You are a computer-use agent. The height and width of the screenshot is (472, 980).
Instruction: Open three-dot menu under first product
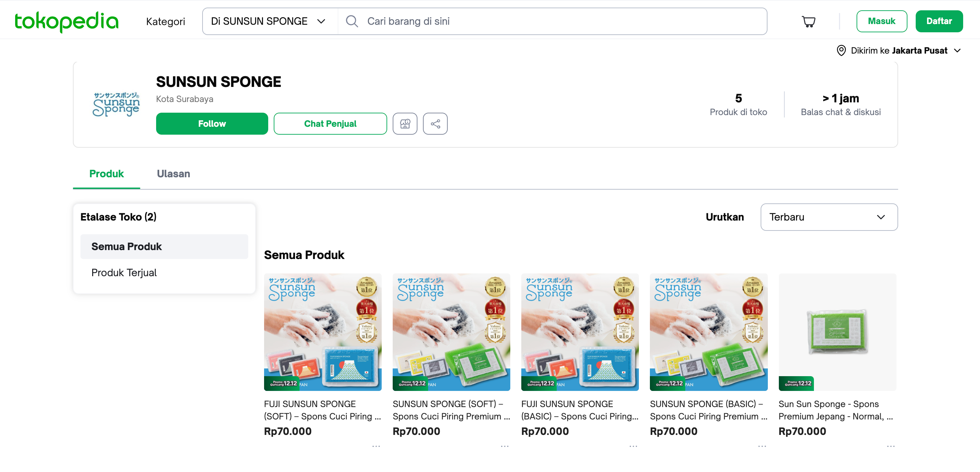click(x=376, y=446)
